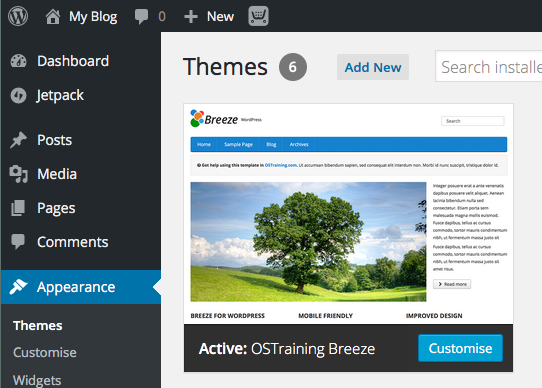Open the Customise submenu link

coord(45,353)
